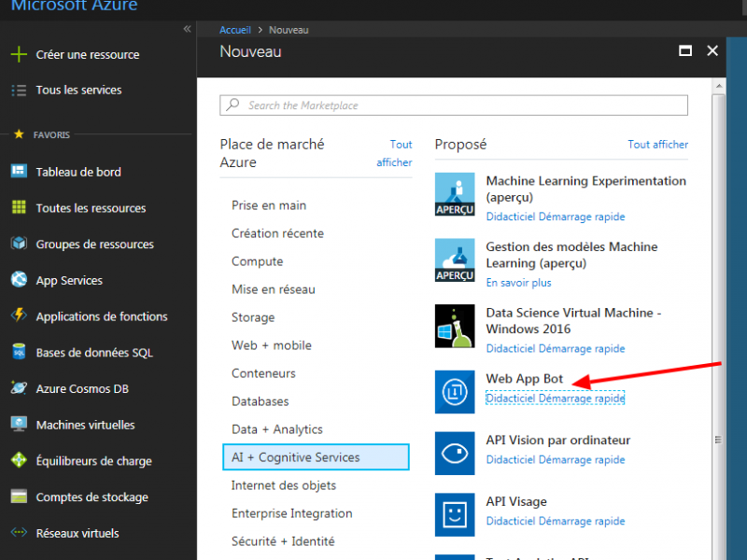
Task: Click the Machine Learning Experimentation tile icon
Action: click(x=455, y=194)
